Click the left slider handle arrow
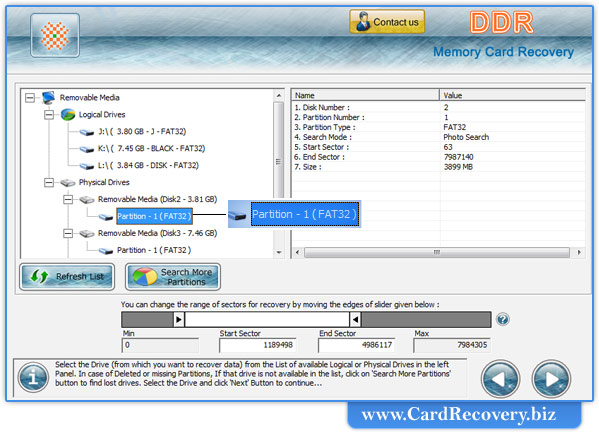 tap(178, 319)
